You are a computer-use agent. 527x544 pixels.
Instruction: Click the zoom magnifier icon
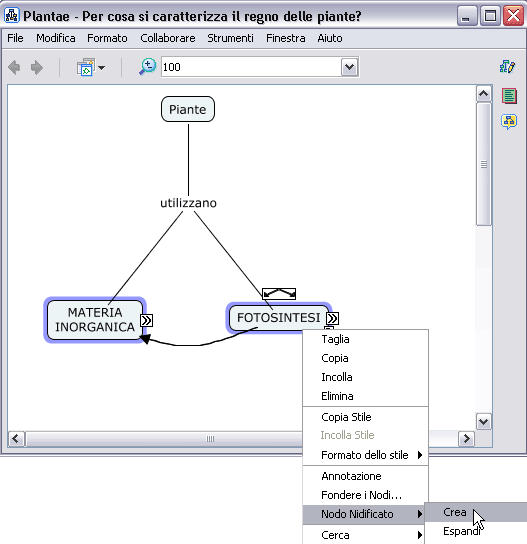147,67
